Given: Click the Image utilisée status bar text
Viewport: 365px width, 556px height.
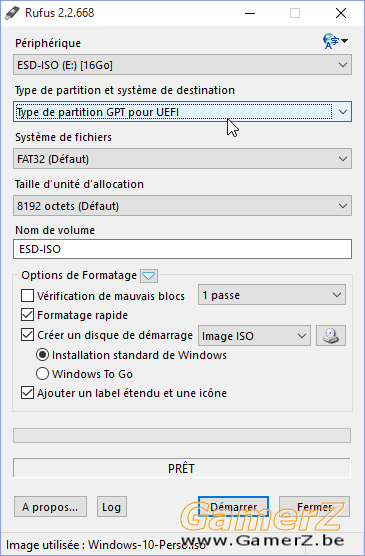Looking at the screenshot, I should pos(106,544).
